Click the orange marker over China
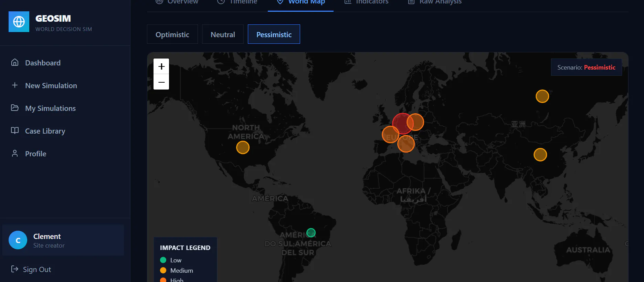The width and height of the screenshot is (644, 282). [540, 155]
